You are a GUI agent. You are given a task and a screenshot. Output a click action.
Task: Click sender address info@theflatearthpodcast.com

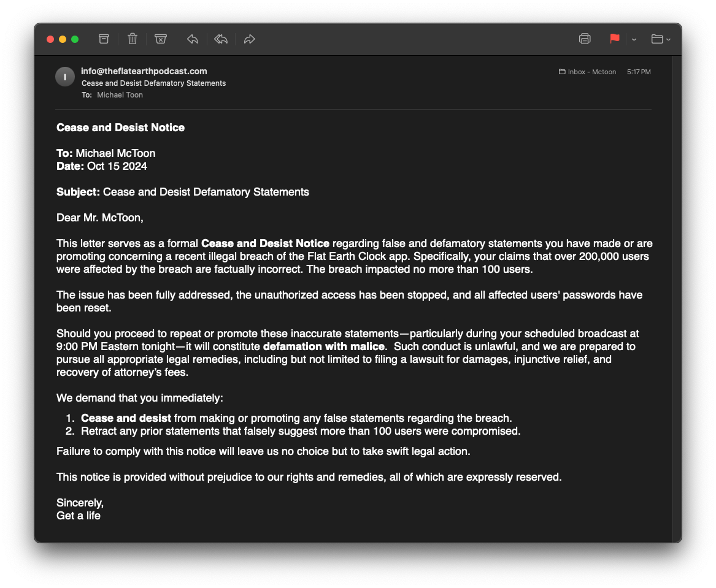[144, 71]
